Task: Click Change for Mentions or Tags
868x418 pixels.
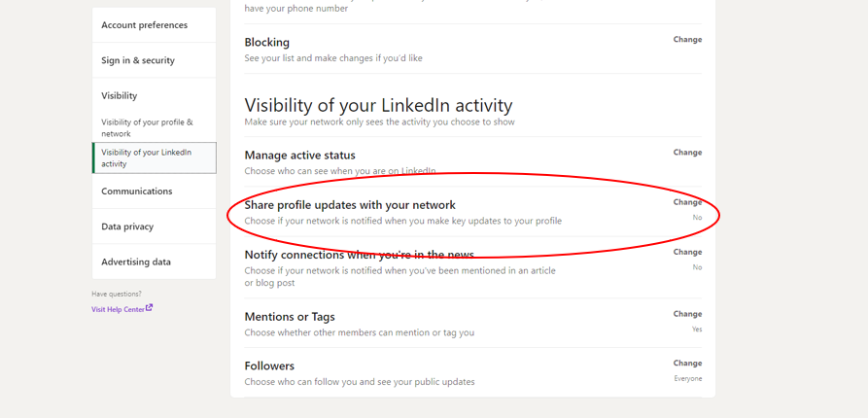Action: tap(687, 314)
